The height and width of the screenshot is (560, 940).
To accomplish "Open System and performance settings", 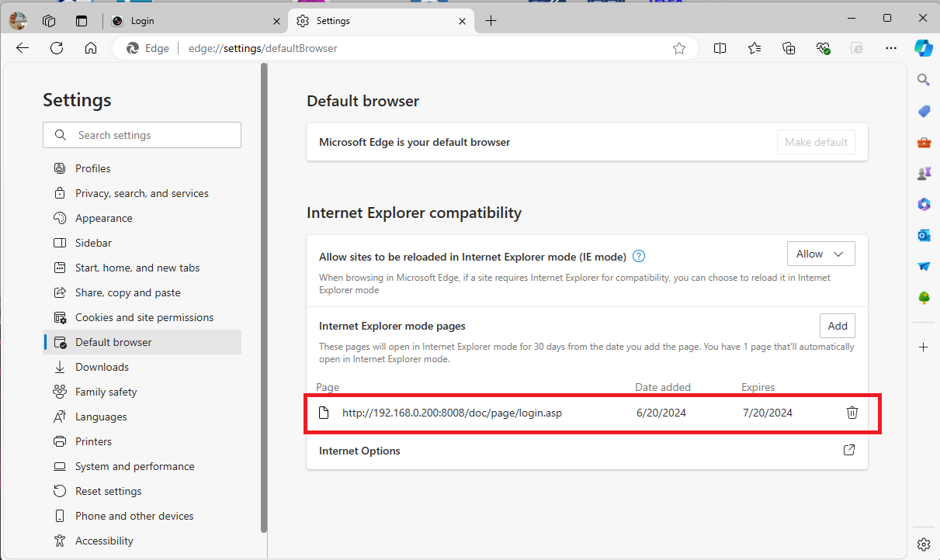I will coord(142,466).
